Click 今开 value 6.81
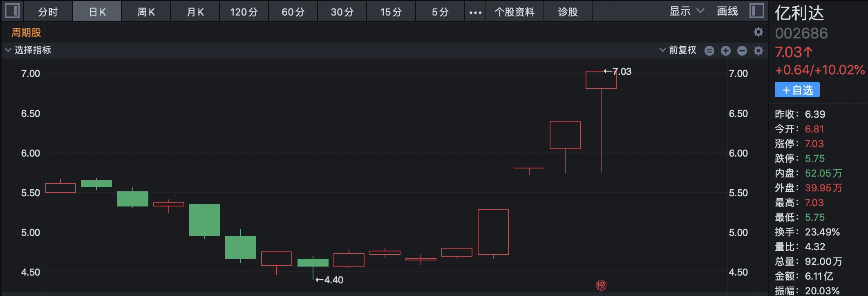 (814, 129)
